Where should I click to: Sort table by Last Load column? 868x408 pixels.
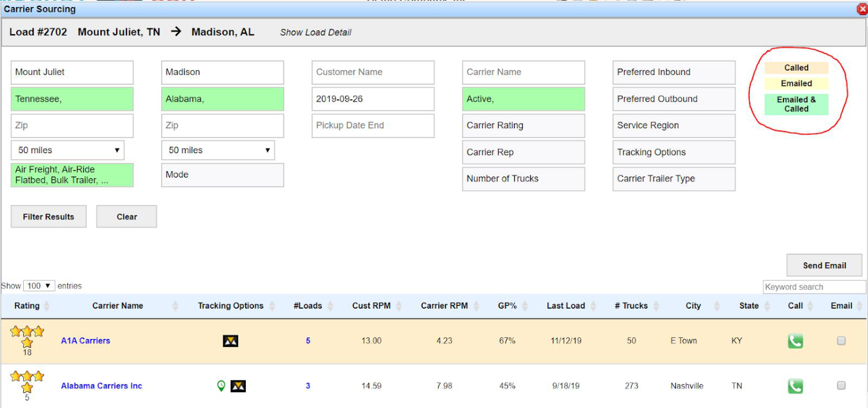click(566, 306)
